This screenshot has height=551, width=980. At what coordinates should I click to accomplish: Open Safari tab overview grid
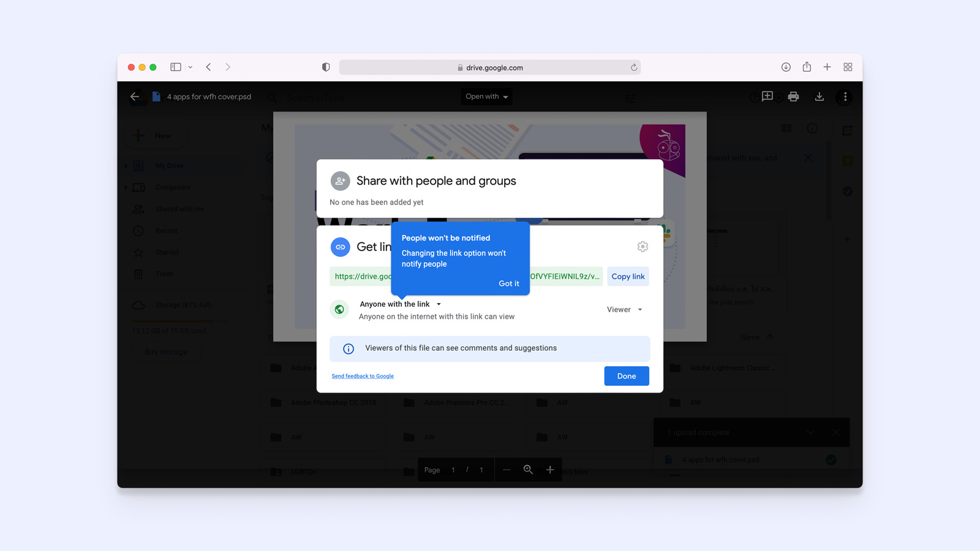[x=848, y=67]
